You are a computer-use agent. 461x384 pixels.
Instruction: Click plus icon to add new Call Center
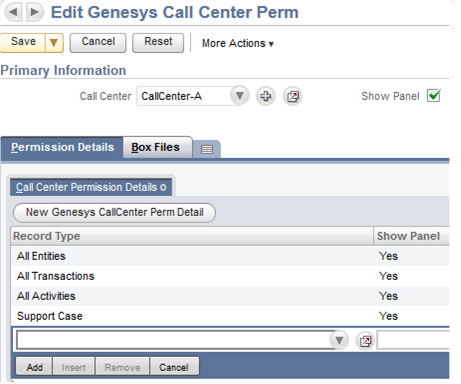point(266,96)
